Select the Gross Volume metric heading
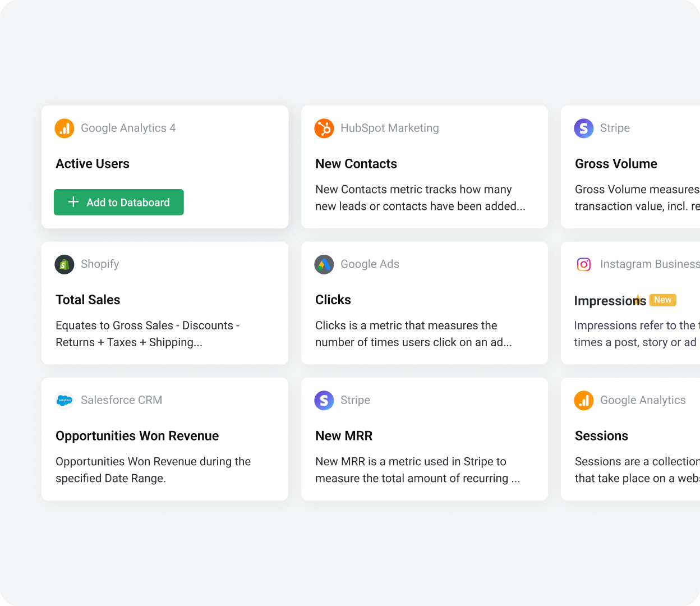 (616, 164)
